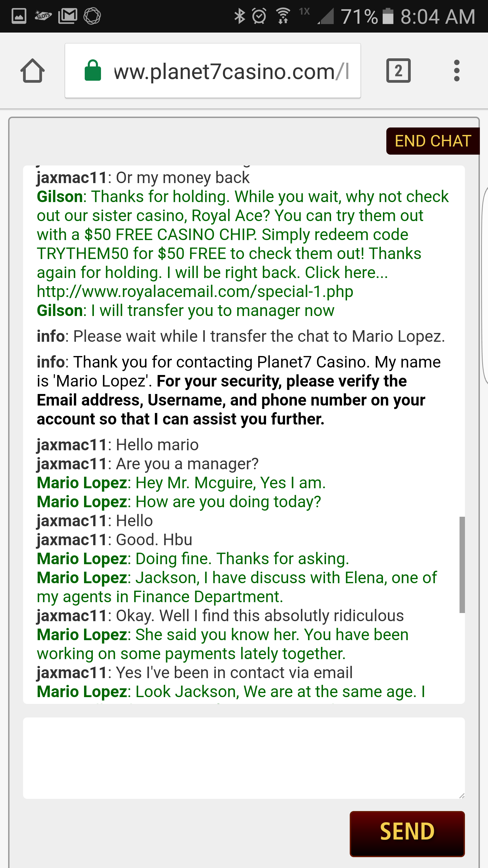The image size is (488, 868).
Task: Tap the resize handle of message box
Action: (462, 795)
